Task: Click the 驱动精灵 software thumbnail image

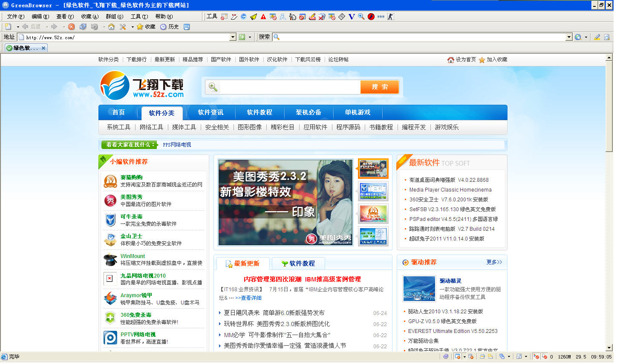Action: coord(419,289)
